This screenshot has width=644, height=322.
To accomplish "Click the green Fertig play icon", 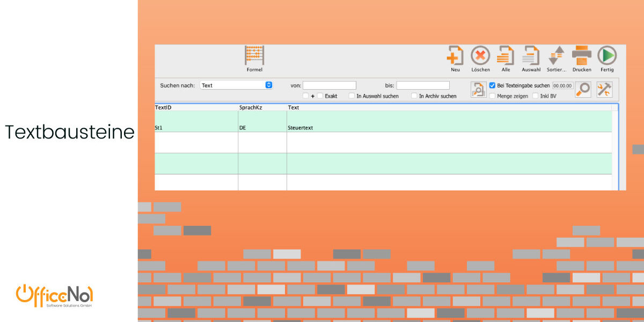I will pyautogui.click(x=607, y=56).
